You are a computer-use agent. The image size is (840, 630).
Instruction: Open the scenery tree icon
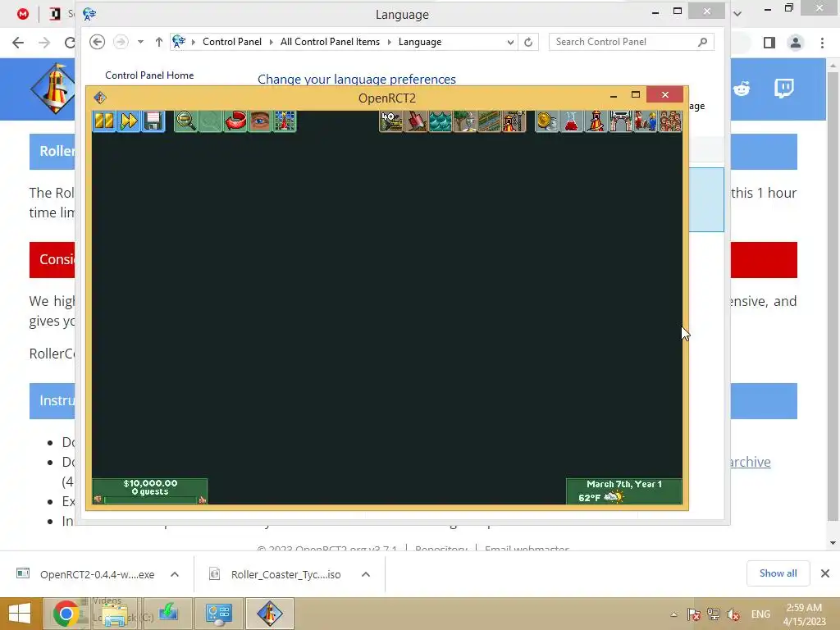coord(465,121)
